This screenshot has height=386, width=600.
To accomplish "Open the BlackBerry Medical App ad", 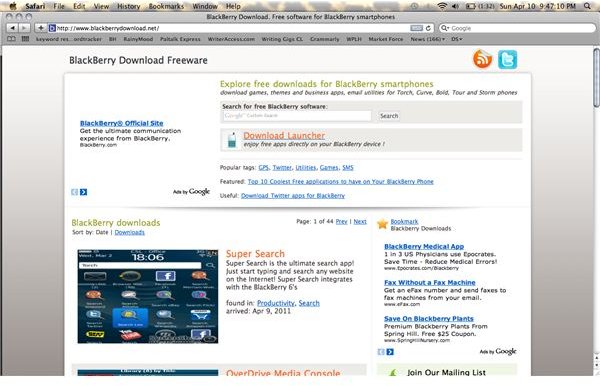I will [424, 247].
